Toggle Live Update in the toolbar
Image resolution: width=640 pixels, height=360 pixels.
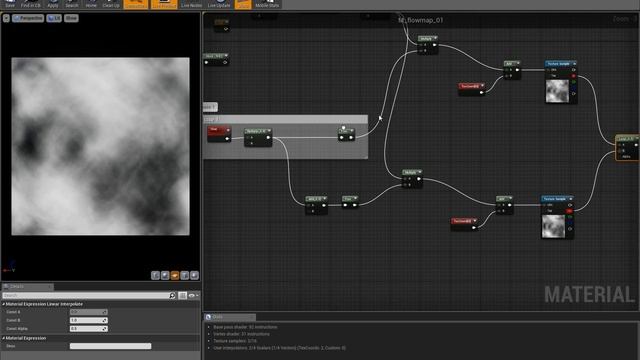(219, 4)
